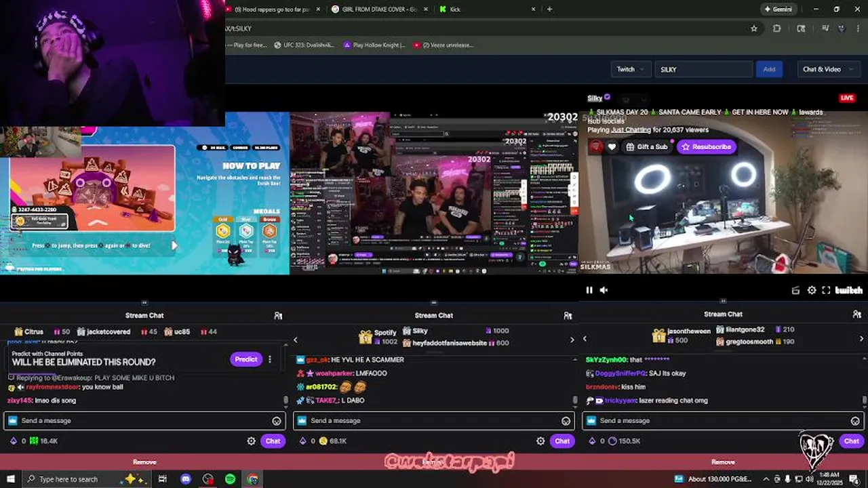
Task: Open Chrome from the taskbar
Action: tap(252, 479)
